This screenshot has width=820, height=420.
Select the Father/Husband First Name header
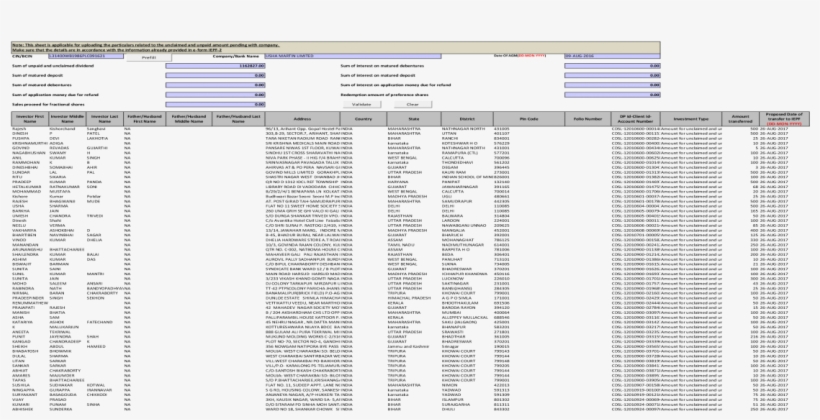click(x=145, y=119)
